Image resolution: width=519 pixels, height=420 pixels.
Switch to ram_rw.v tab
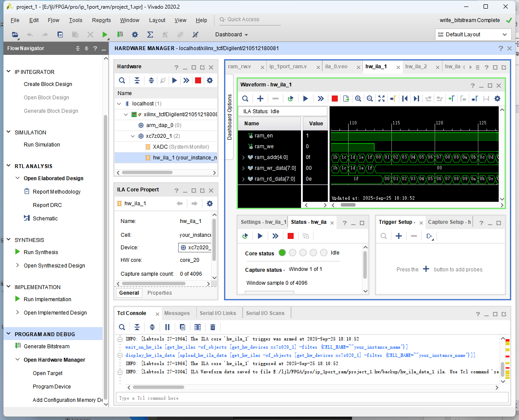[240, 67]
